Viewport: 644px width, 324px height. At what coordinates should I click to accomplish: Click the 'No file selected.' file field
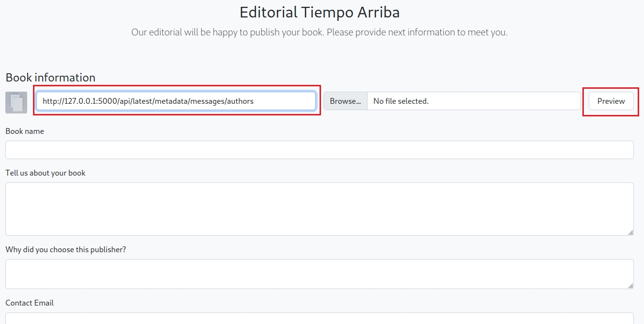point(473,101)
